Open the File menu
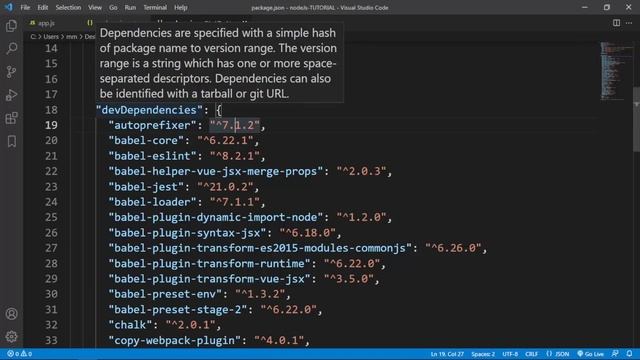 coord(25,7)
